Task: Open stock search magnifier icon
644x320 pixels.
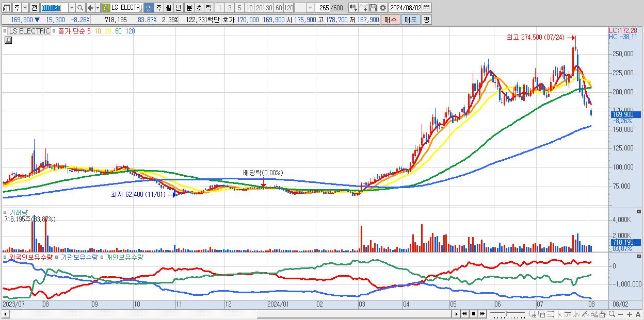Action: (80, 8)
